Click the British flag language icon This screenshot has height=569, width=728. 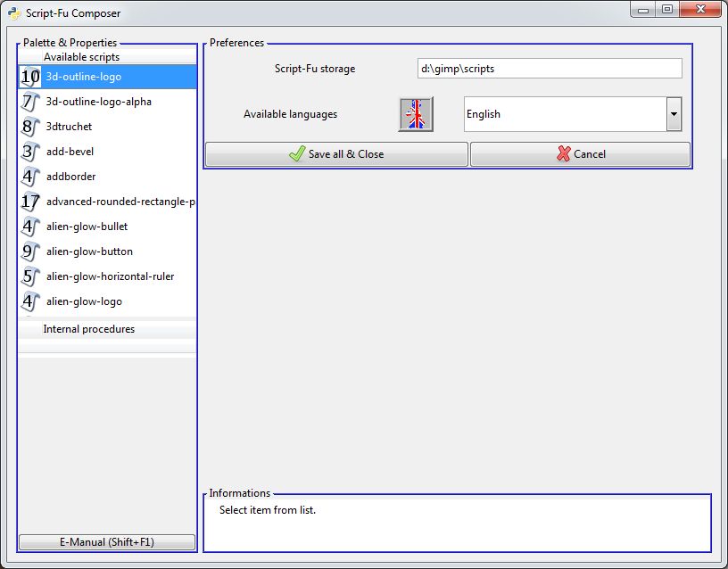[415, 114]
